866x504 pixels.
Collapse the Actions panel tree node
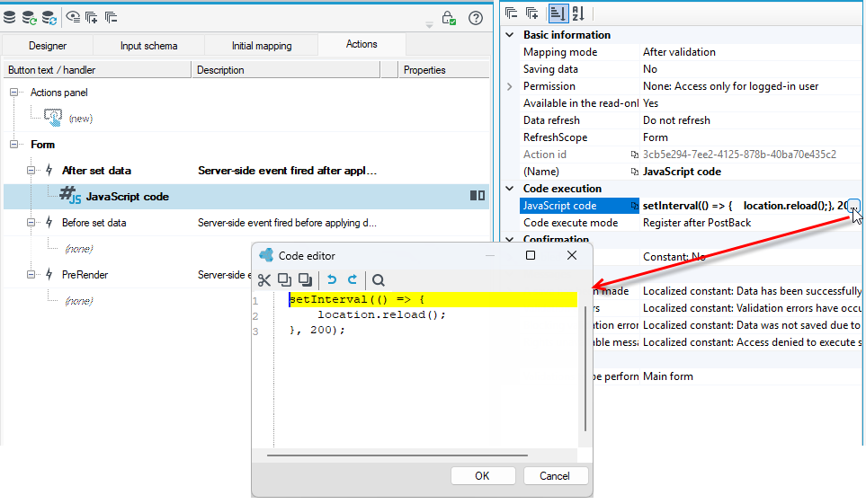click(13, 93)
